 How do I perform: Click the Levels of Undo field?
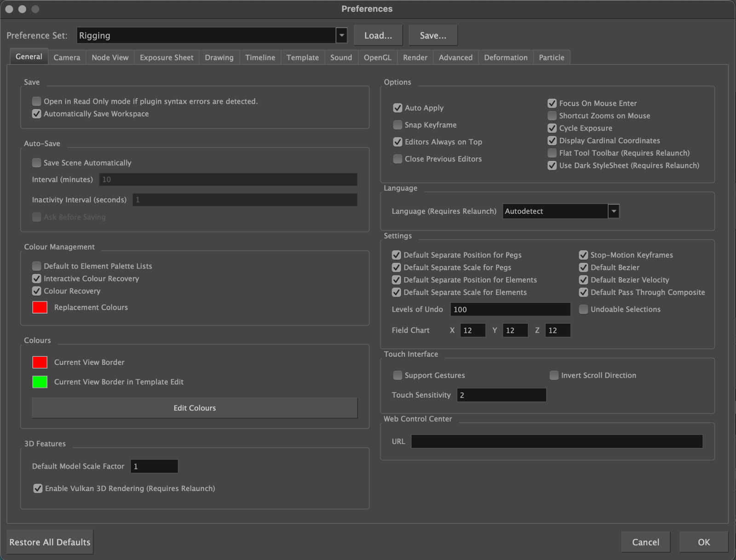pos(510,309)
